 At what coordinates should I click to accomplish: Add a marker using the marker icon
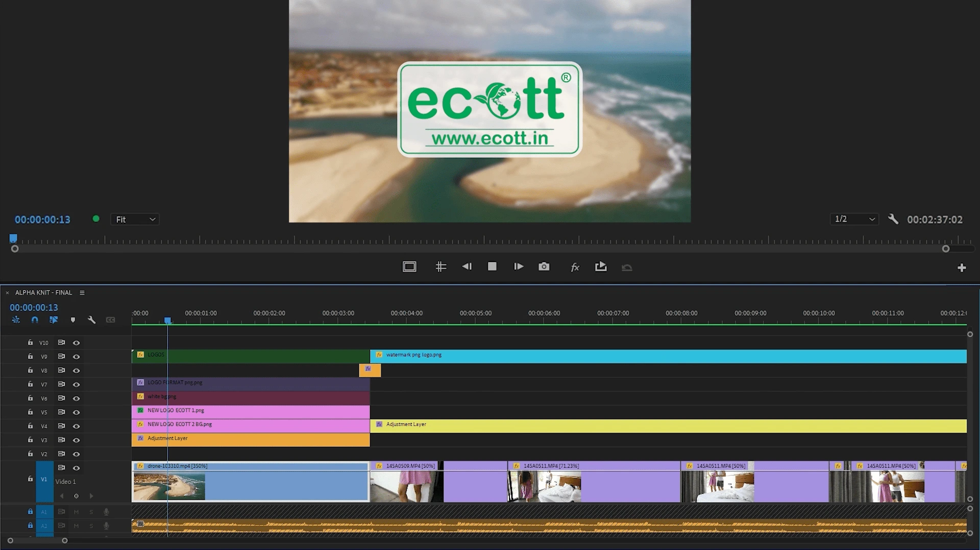[x=73, y=320]
